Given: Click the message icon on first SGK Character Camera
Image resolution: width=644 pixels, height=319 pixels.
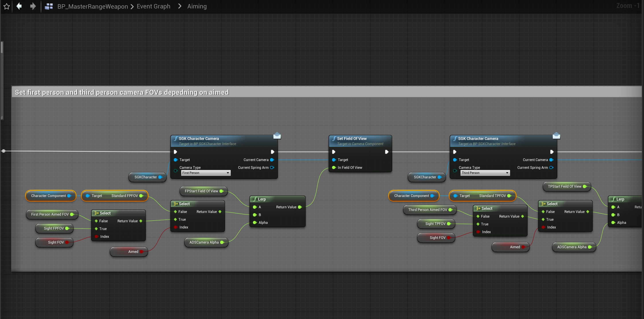Looking at the screenshot, I should click(x=277, y=136).
